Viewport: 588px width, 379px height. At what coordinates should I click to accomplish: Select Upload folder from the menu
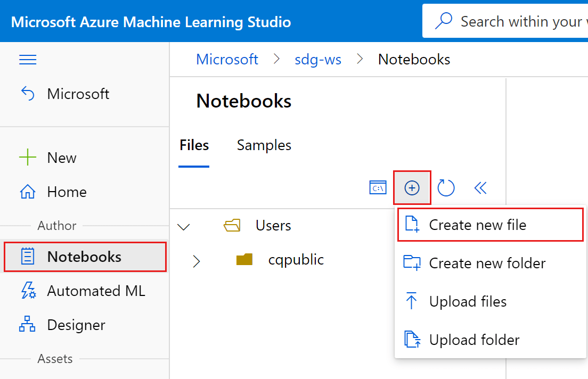pyautogui.click(x=474, y=340)
